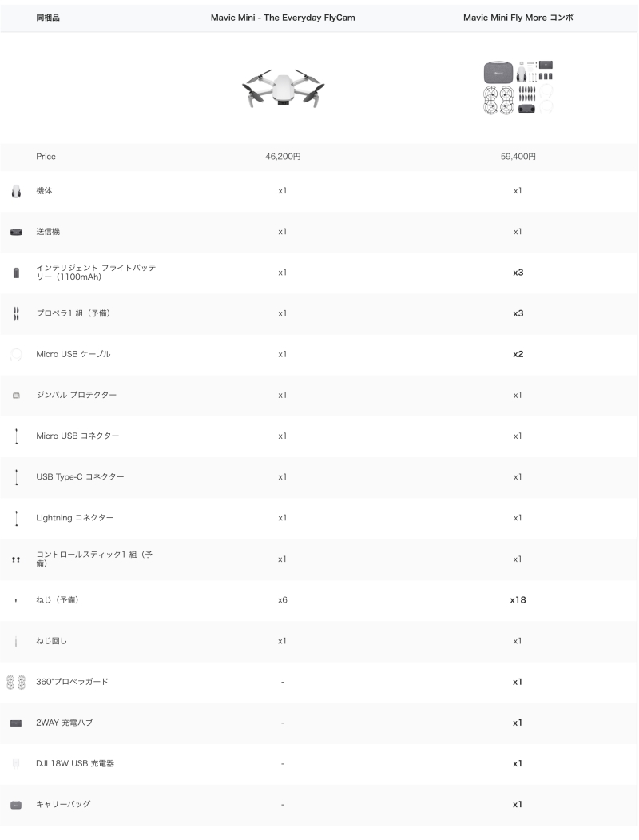Click the 送信機 remote controller icon
The width and height of the screenshot is (639, 840).
pyautogui.click(x=16, y=232)
